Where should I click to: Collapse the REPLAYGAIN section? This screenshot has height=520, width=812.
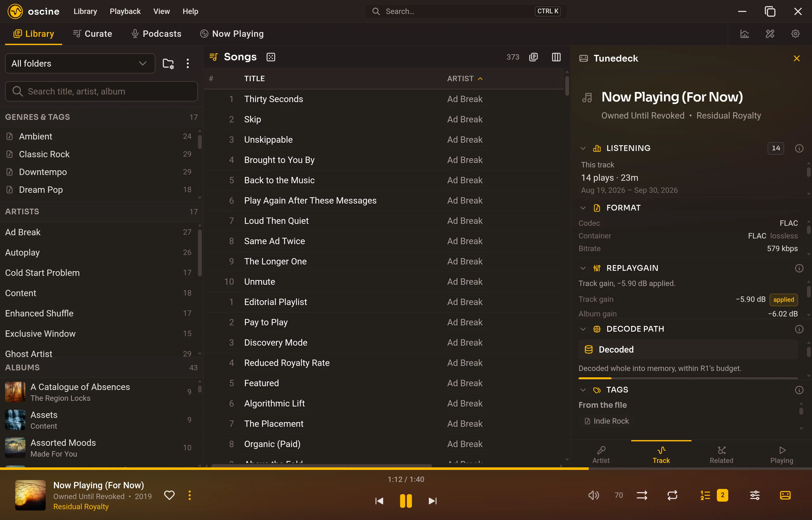tap(583, 268)
